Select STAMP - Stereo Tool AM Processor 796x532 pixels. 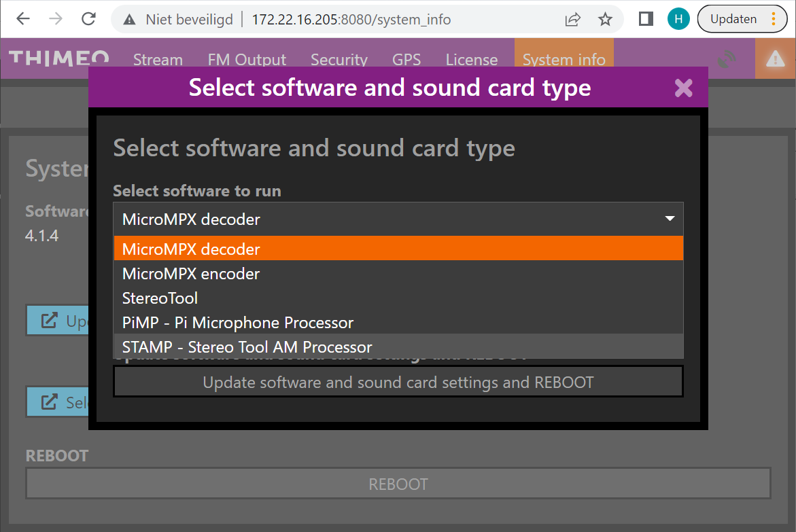(398, 347)
